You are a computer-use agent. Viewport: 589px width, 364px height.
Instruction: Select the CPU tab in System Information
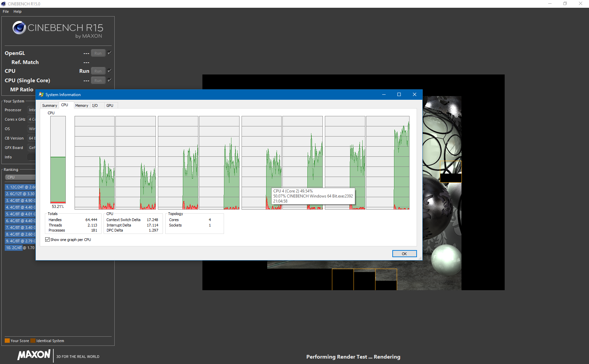(65, 105)
